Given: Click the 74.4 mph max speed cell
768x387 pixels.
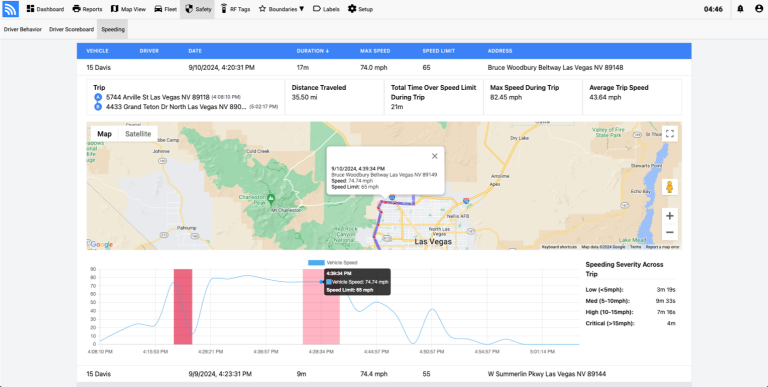Looking at the screenshot, I should (374, 374).
